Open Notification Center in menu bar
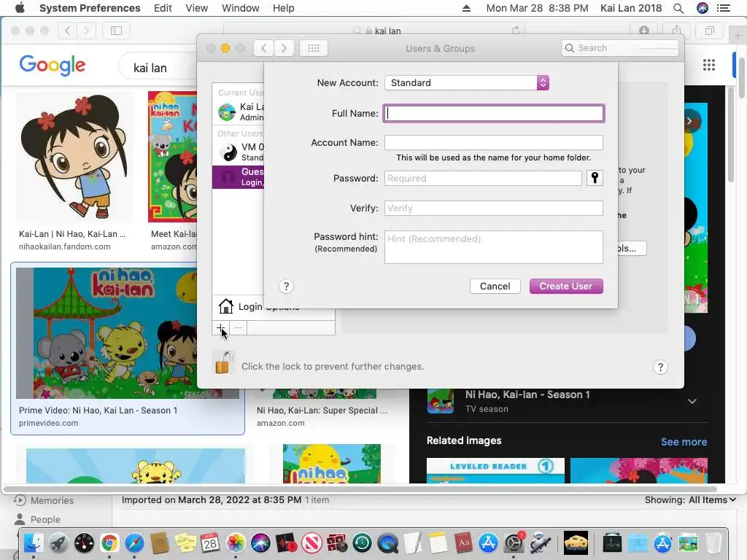Screen dimensions: 747x560 [724, 8]
